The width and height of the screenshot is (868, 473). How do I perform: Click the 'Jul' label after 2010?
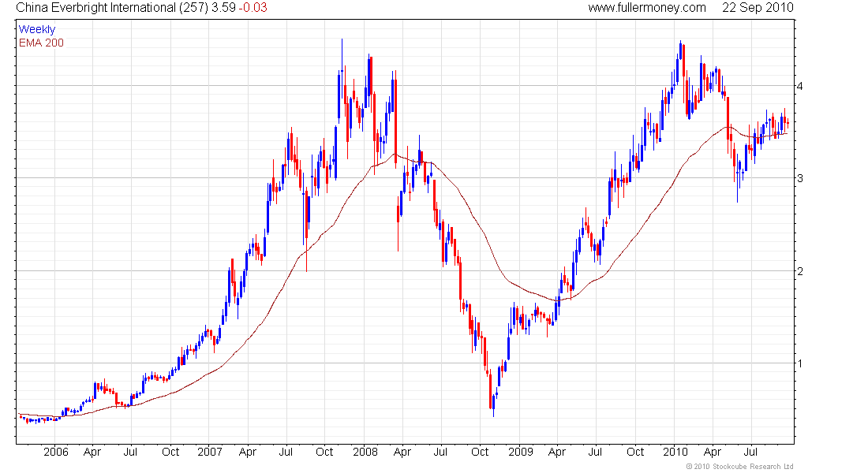tap(750, 452)
